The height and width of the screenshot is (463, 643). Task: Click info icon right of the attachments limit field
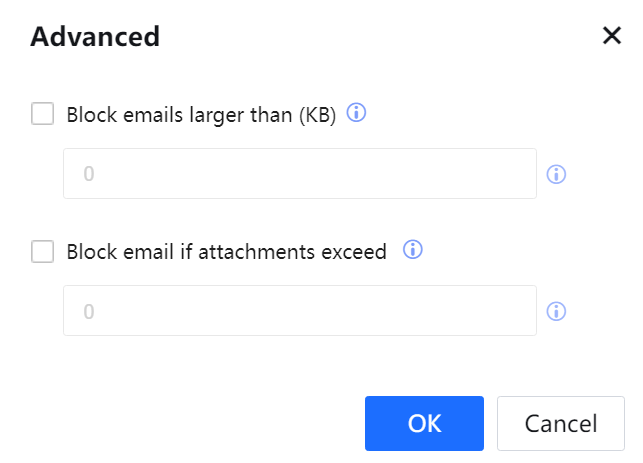(x=557, y=311)
